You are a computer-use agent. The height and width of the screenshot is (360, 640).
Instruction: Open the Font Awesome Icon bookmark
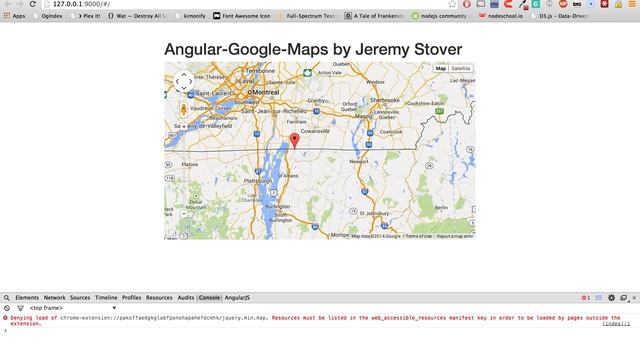242,16
